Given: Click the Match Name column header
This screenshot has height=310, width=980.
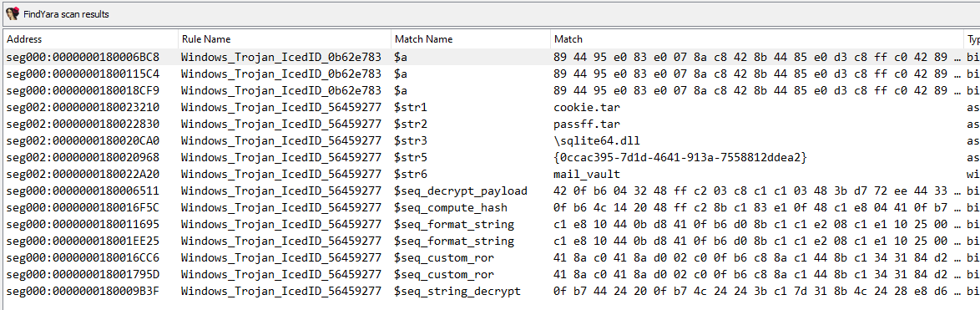Looking at the screenshot, I should coord(470,39).
